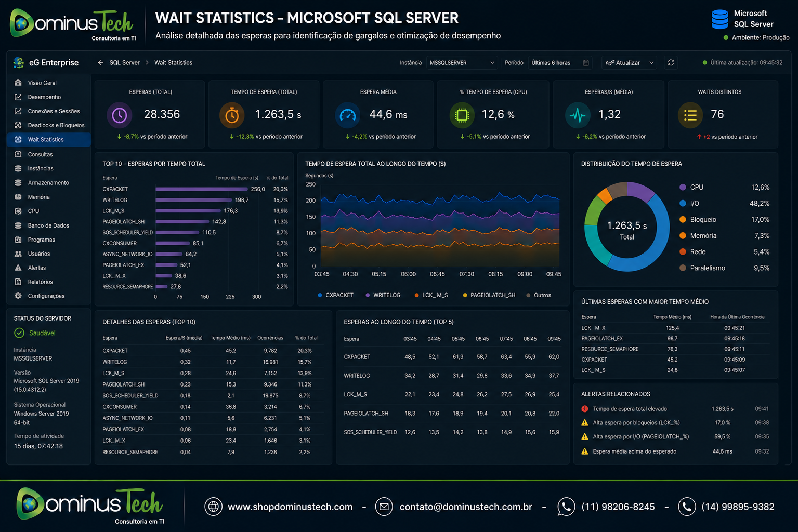Open www.shopdominustech.com link

(290, 507)
